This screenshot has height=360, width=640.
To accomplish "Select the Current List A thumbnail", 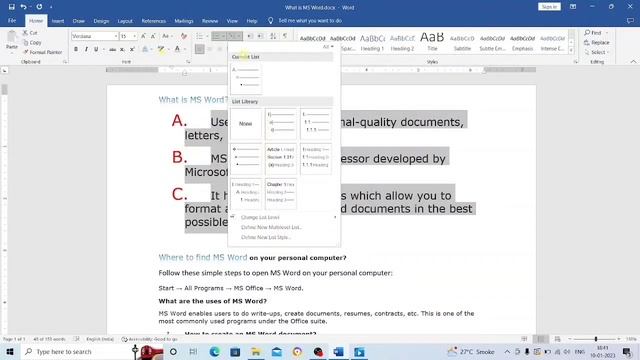I will click(246, 78).
